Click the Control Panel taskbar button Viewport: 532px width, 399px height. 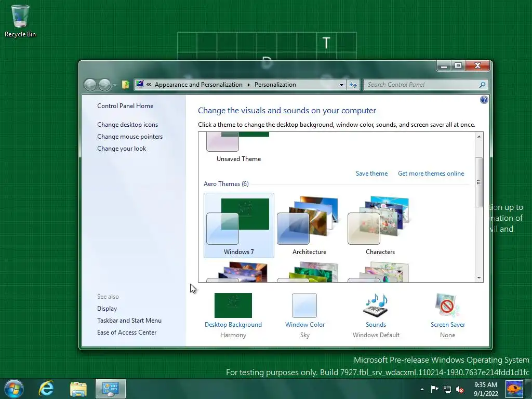point(111,389)
